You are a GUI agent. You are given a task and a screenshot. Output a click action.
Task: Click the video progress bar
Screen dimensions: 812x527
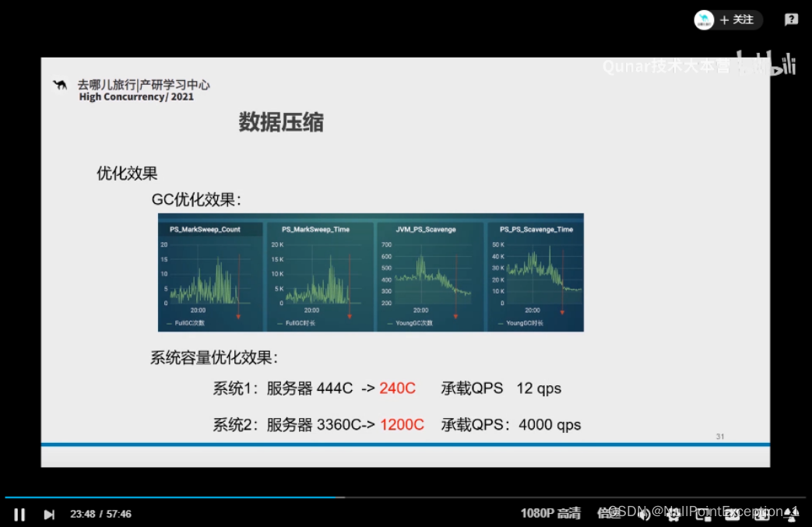pyautogui.click(x=406, y=497)
